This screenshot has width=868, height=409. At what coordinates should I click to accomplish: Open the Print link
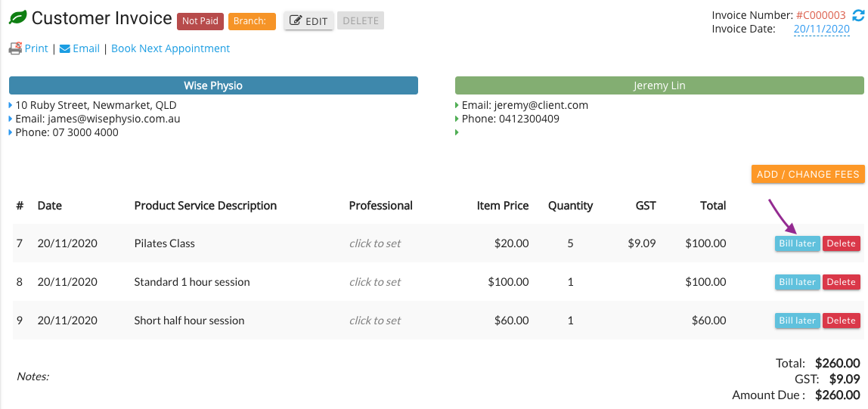[36, 48]
